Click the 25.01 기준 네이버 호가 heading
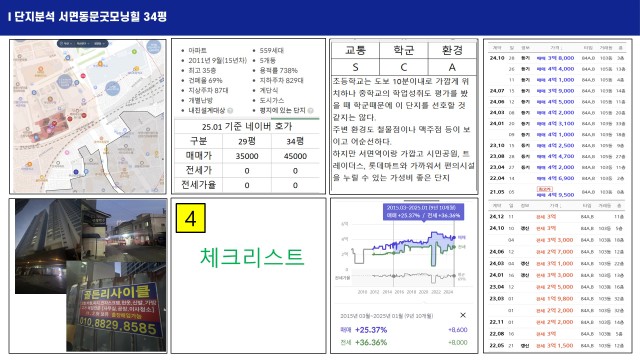This screenshot has width=640, height=360. pos(247,127)
